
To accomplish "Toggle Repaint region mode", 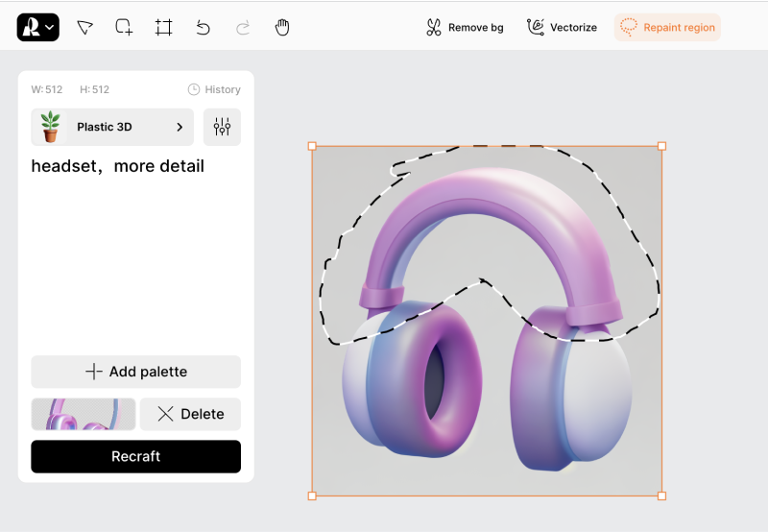I will [667, 28].
